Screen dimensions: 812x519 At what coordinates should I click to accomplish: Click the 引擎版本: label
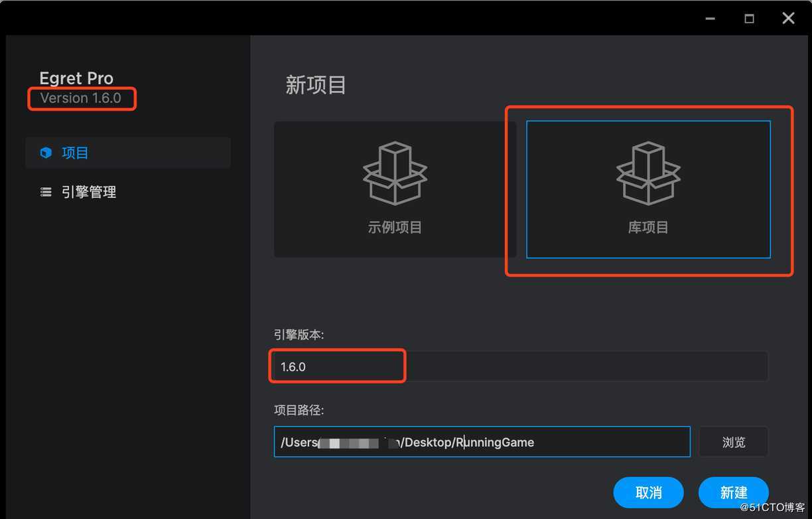pyautogui.click(x=299, y=334)
